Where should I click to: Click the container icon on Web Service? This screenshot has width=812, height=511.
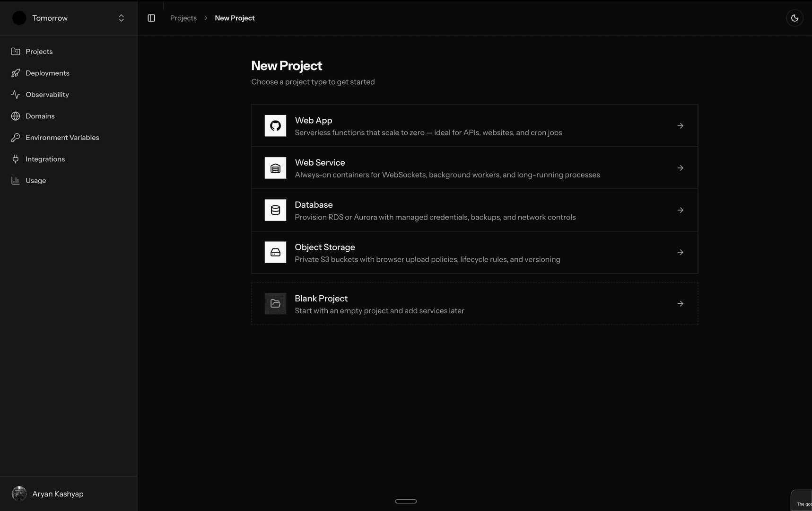275,168
